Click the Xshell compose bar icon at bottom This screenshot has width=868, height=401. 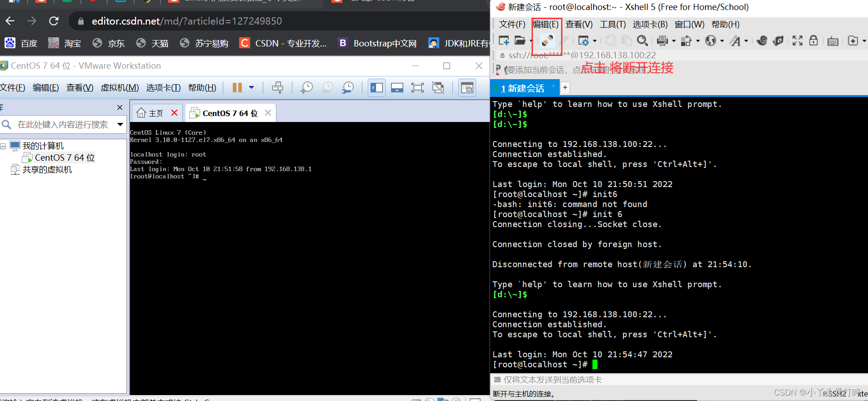(x=497, y=380)
